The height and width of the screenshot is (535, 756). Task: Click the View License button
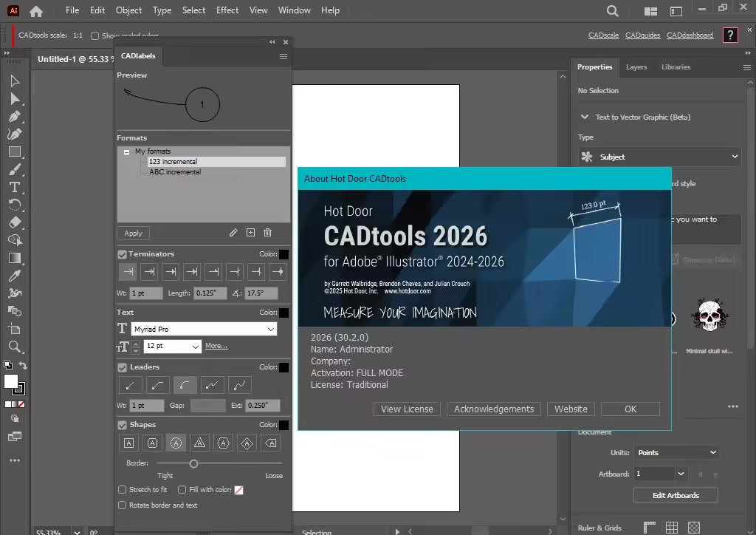[x=407, y=409]
